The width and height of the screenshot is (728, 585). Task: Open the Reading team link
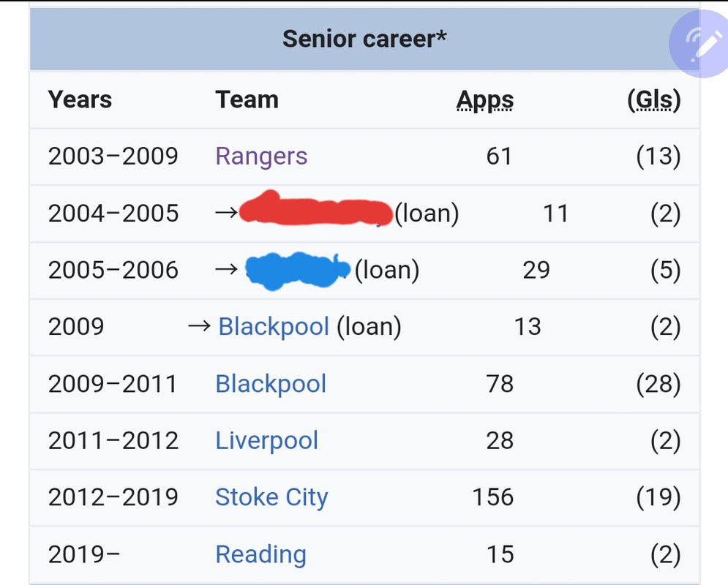coord(260,554)
